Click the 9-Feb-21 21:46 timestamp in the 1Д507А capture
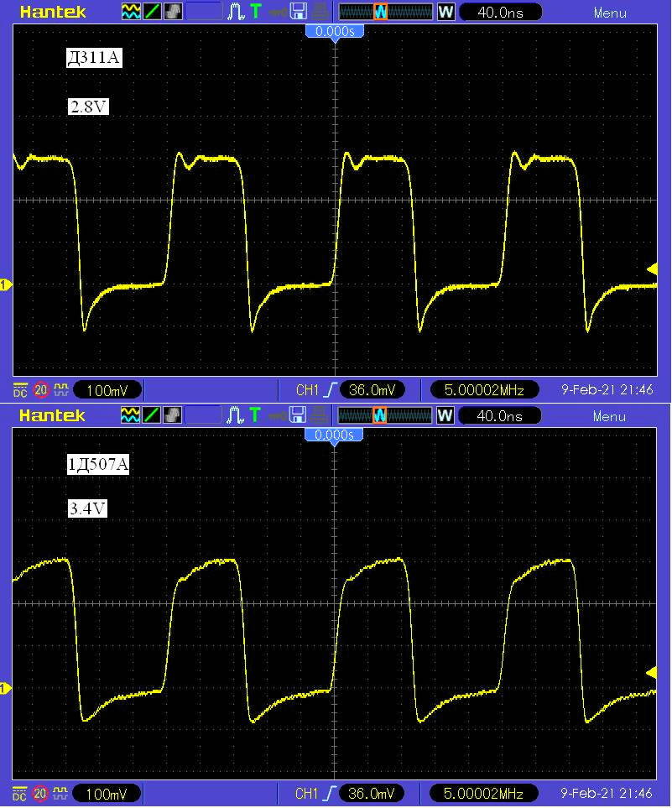Screen dimensions: 672x808 [607, 794]
